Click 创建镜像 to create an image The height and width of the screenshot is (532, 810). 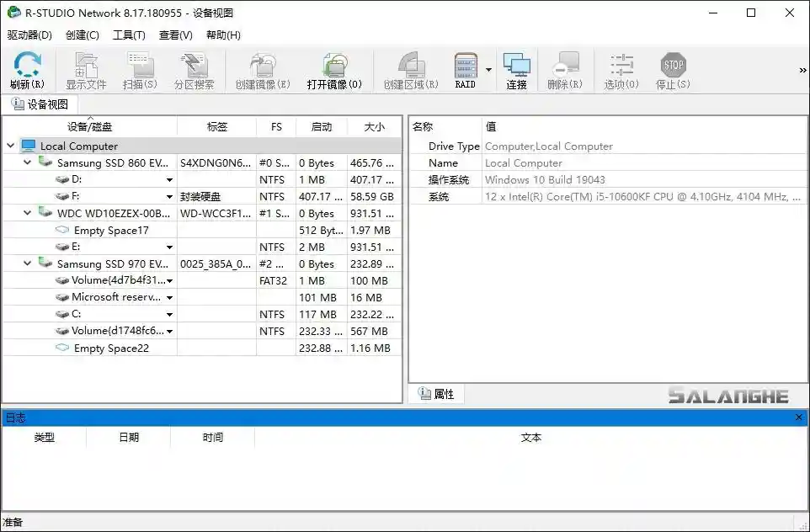tap(264, 69)
